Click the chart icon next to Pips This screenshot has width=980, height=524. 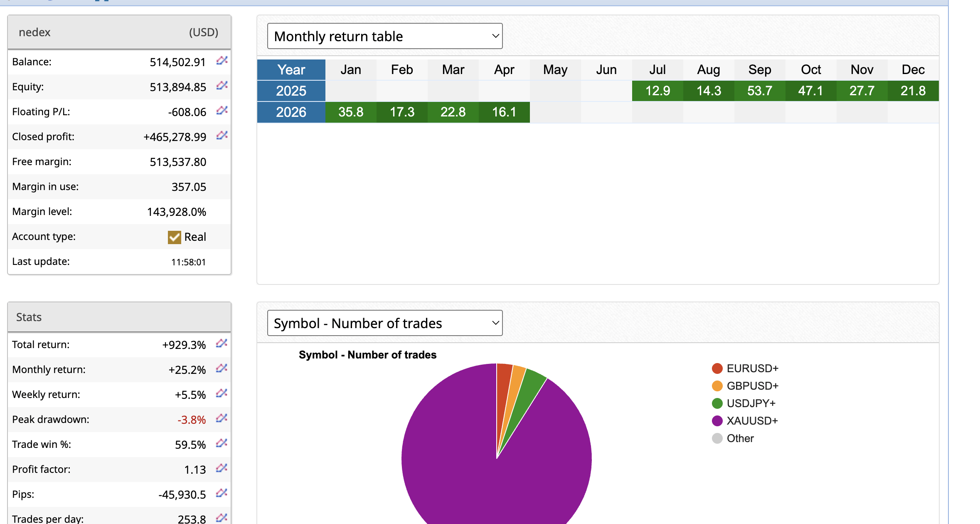click(222, 493)
